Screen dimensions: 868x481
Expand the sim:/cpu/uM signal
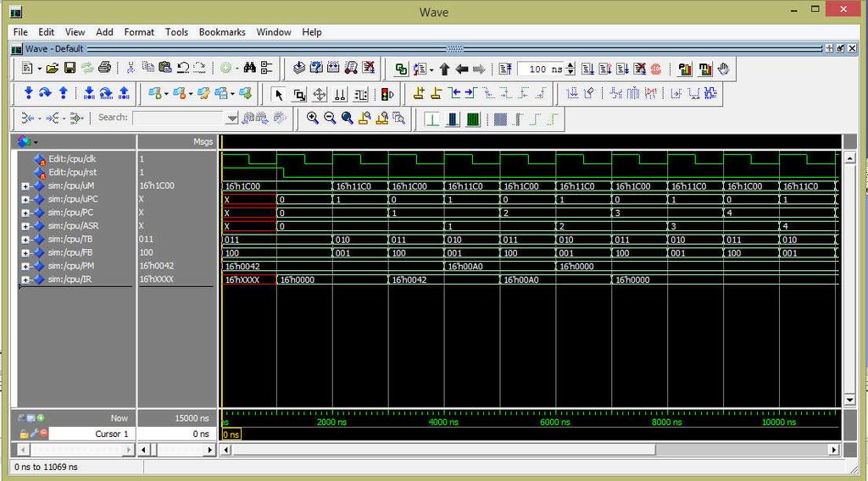point(25,186)
